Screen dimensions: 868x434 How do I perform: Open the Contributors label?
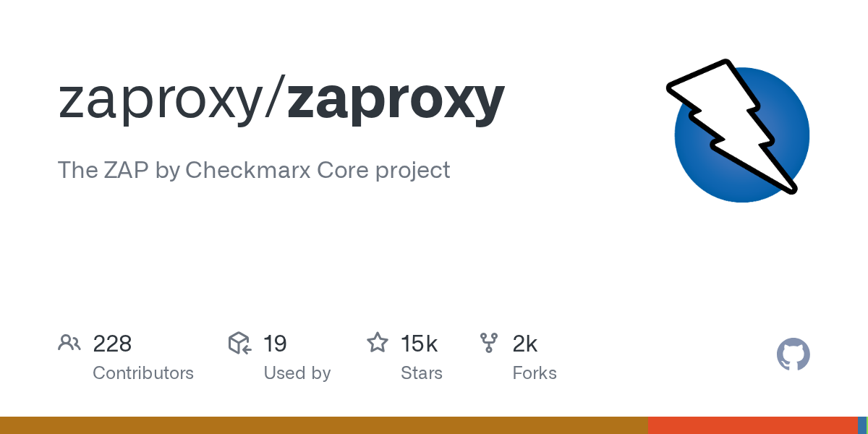click(143, 373)
